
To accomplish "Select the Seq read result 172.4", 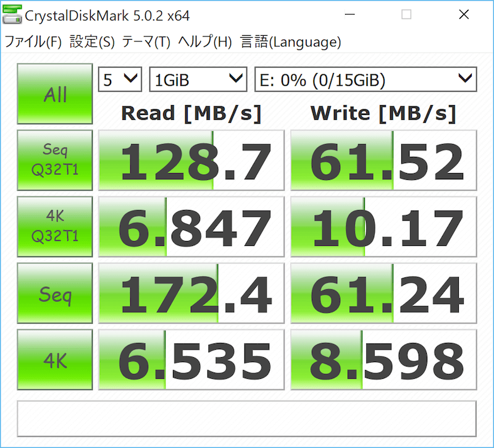I will (191, 293).
